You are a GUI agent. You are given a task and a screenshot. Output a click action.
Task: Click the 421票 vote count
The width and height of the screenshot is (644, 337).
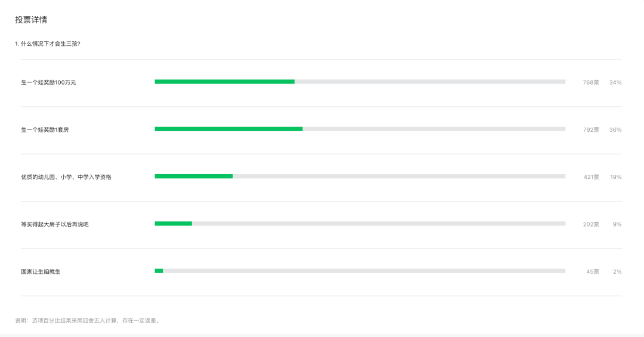coord(591,177)
